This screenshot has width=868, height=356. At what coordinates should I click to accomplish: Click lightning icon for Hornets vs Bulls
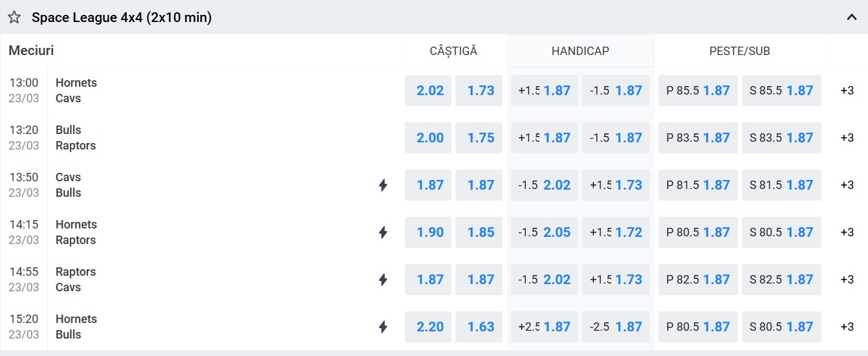tap(383, 327)
